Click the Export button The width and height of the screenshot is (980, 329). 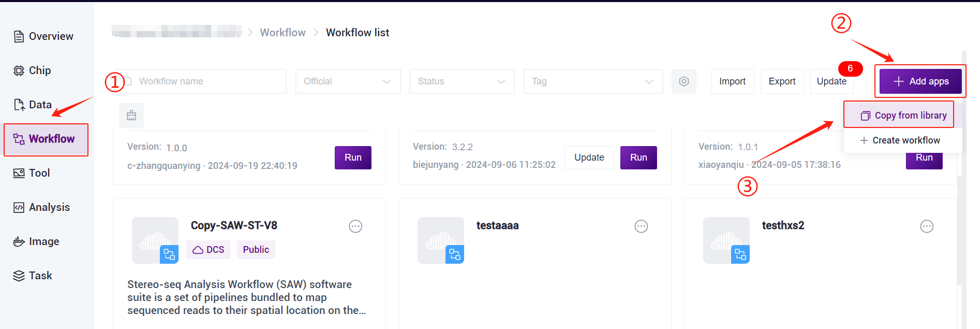click(782, 81)
